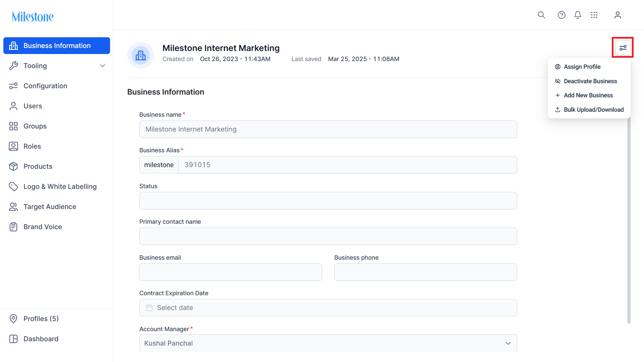Image resolution: width=644 pixels, height=362 pixels.
Task: Click the business building avatar icon
Action: coord(141,55)
